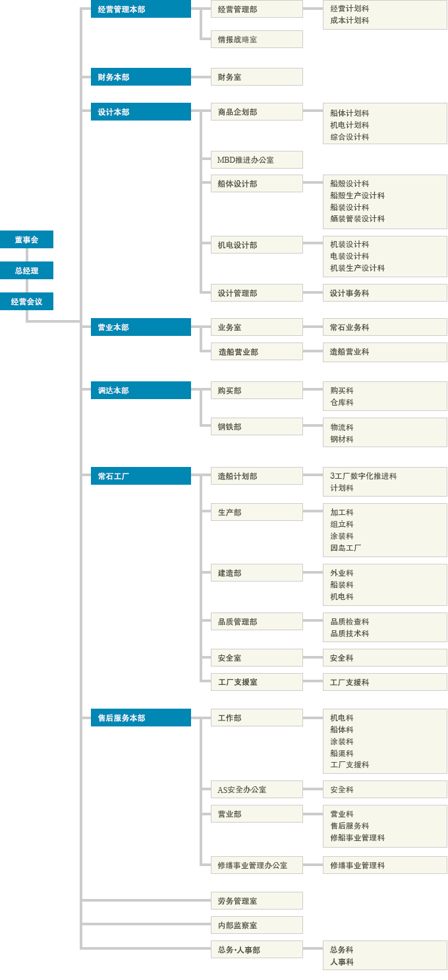Screen dimensions: 448x980
Task: Select the 内部监察室 box
Action: pyautogui.click(x=256, y=925)
